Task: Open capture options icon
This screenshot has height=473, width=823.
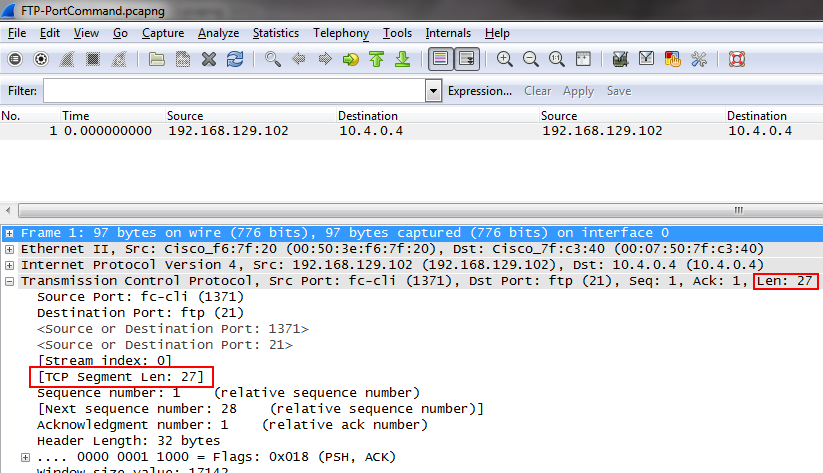Action: tap(41, 59)
